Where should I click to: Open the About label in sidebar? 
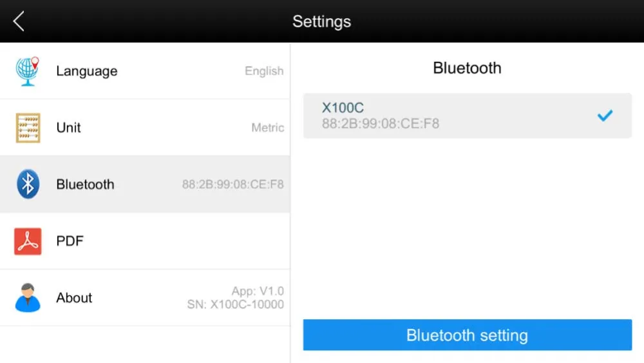pos(74,298)
